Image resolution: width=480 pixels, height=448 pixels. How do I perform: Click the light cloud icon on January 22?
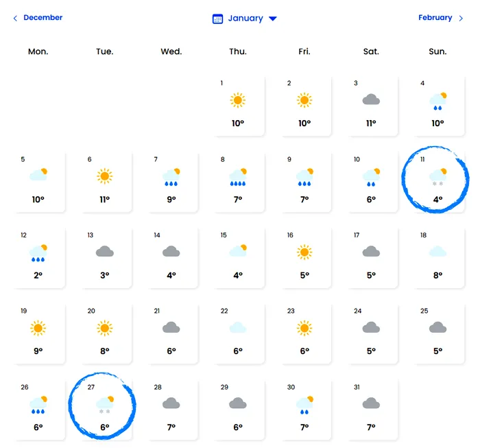point(238,328)
